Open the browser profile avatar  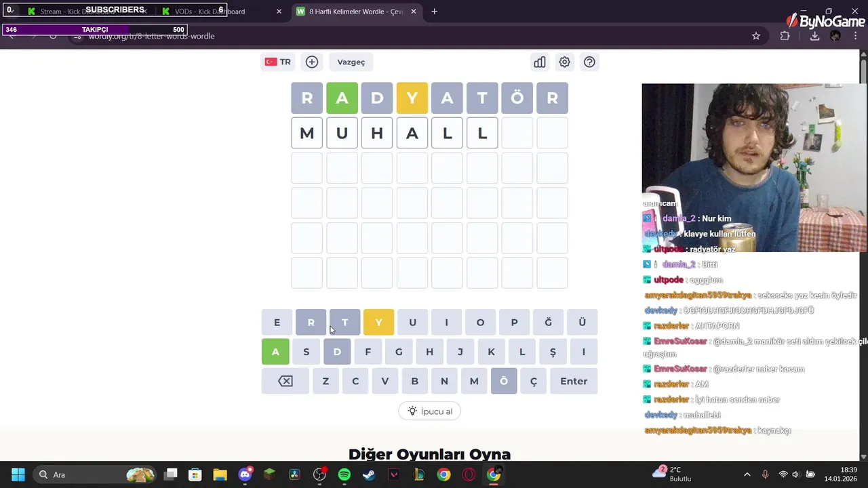coord(835,36)
